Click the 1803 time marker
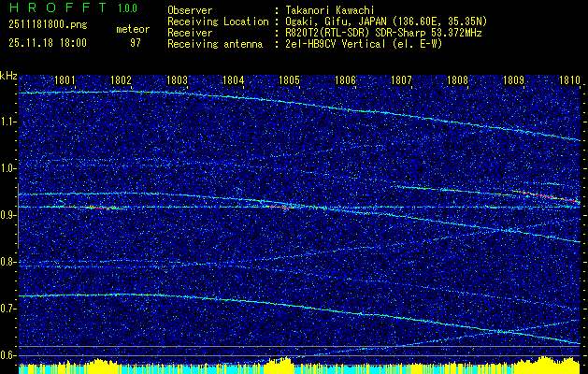 pyautogui.click(x=177, y=80)
